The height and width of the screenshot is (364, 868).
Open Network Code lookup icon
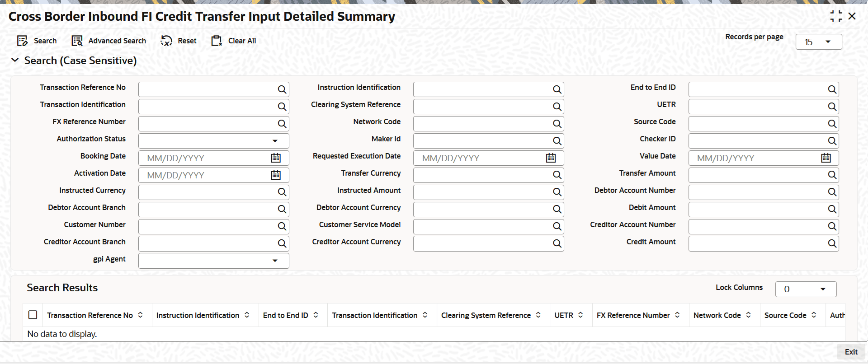557,124
